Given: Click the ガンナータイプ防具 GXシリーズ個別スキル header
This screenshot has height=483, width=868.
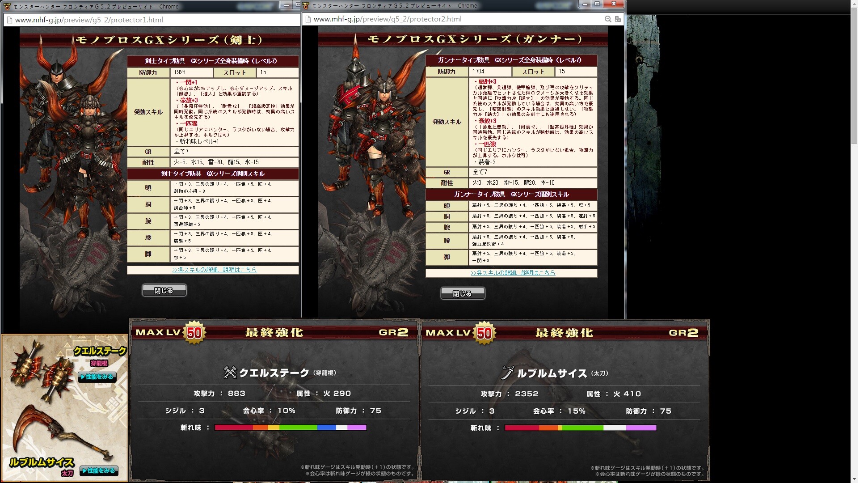Looking at the screenshot, I should (511, 194).
